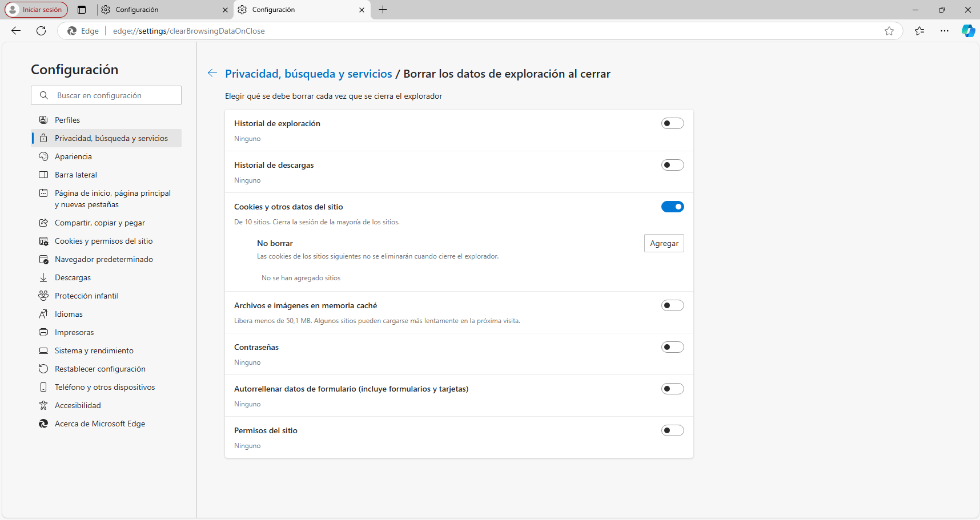Viewport: 980px width, 520px height.
Task: Click Agregar button under No borrar
Action: [664, 243]
